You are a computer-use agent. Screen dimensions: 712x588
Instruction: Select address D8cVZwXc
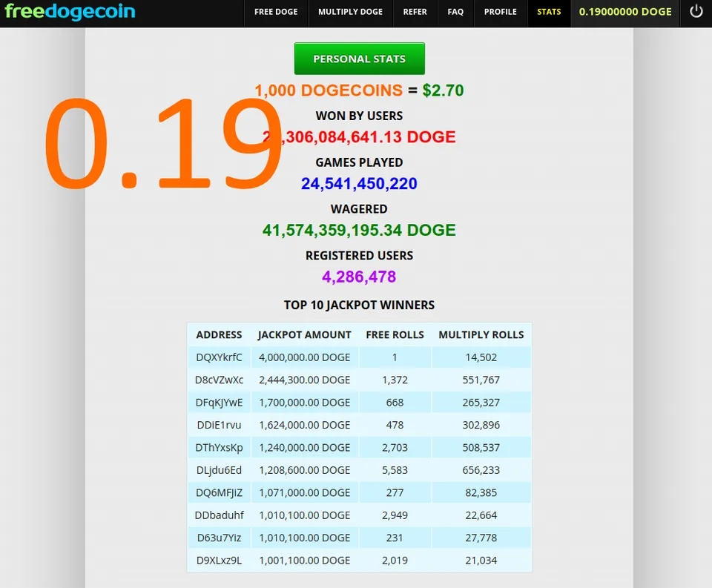pos(219,380)
